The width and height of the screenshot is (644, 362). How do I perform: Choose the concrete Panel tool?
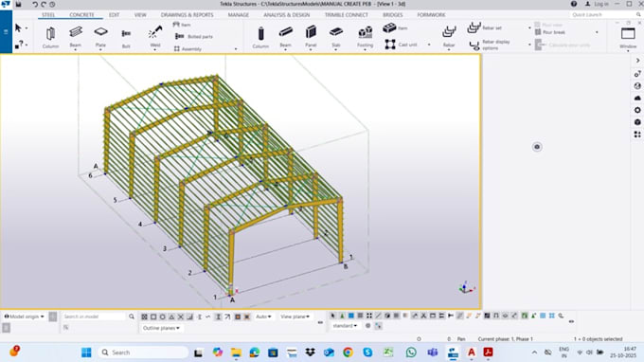click(x=311, y=36)
